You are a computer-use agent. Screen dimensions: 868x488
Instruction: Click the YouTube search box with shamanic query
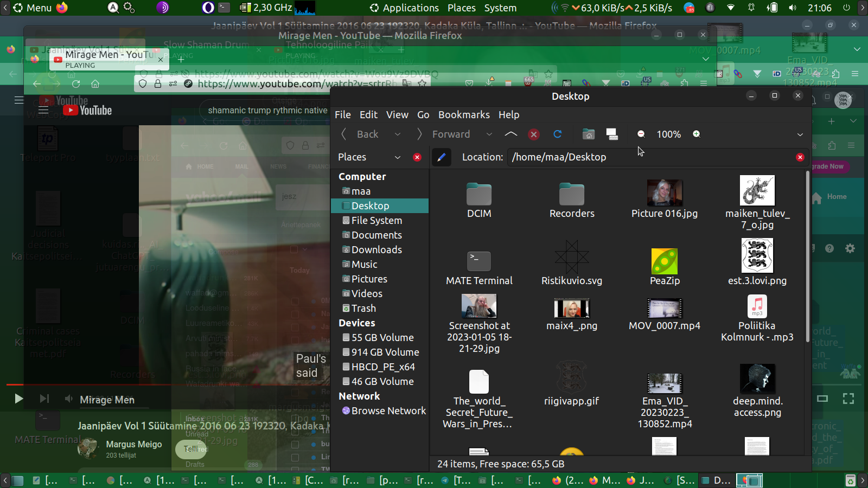click(264, 111)
